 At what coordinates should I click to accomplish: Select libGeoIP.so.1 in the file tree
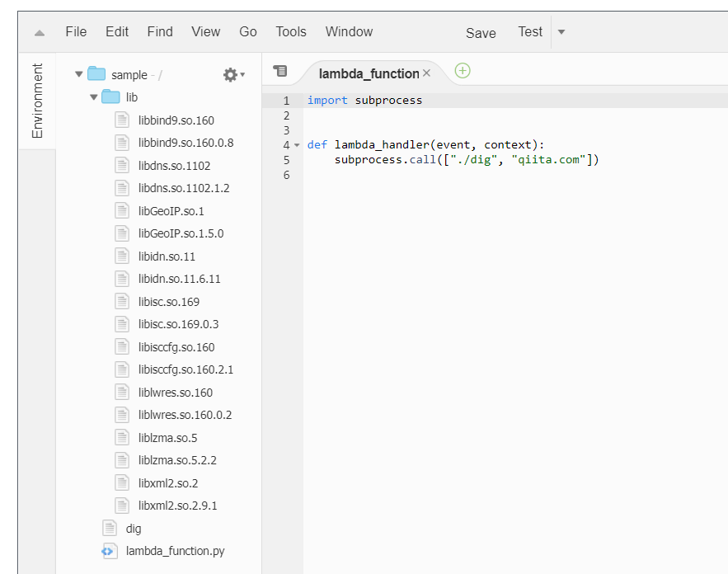click(x=171, y=211)
